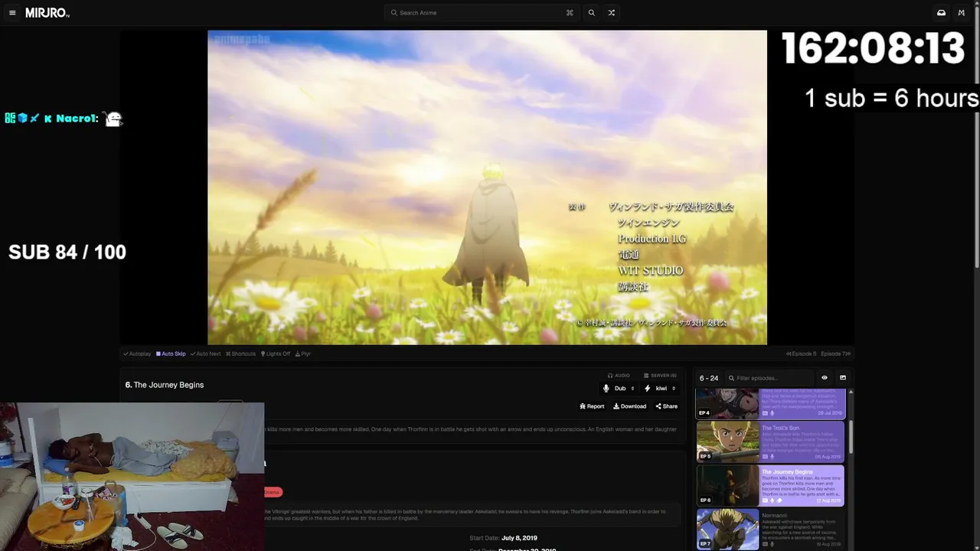
Task: Switch episode list layout with image icon
Action: pyautogui.click(x=843, y=378)
